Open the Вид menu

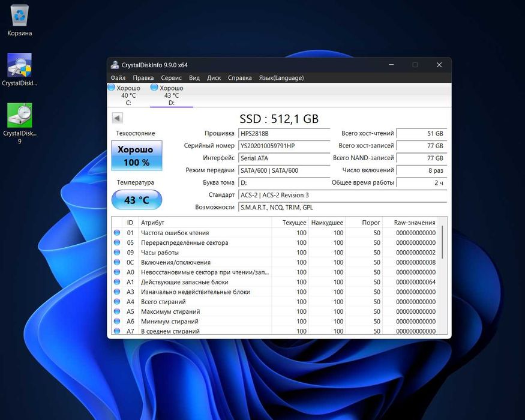[x=194, y=78]
